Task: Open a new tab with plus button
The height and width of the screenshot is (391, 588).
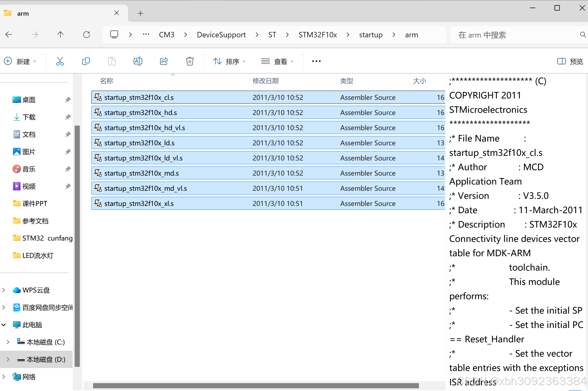Action: (x=140, y=13)
